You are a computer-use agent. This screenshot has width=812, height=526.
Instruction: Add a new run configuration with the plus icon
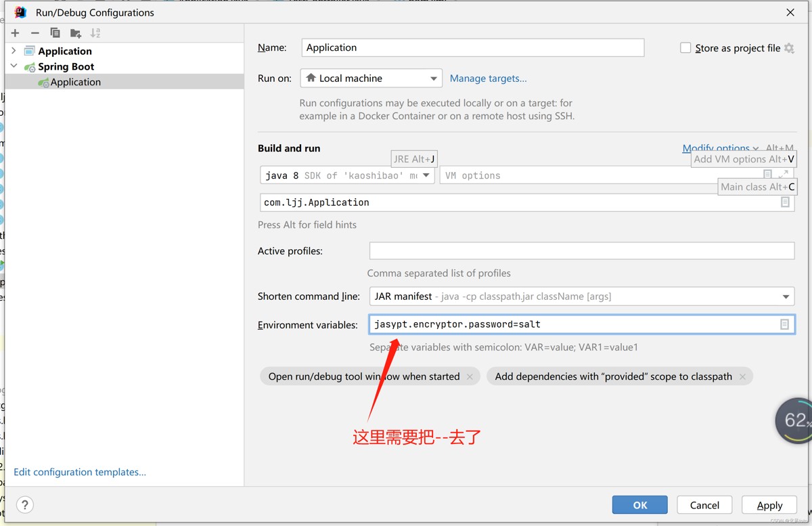pyautogui.click(x=15, y=32)
